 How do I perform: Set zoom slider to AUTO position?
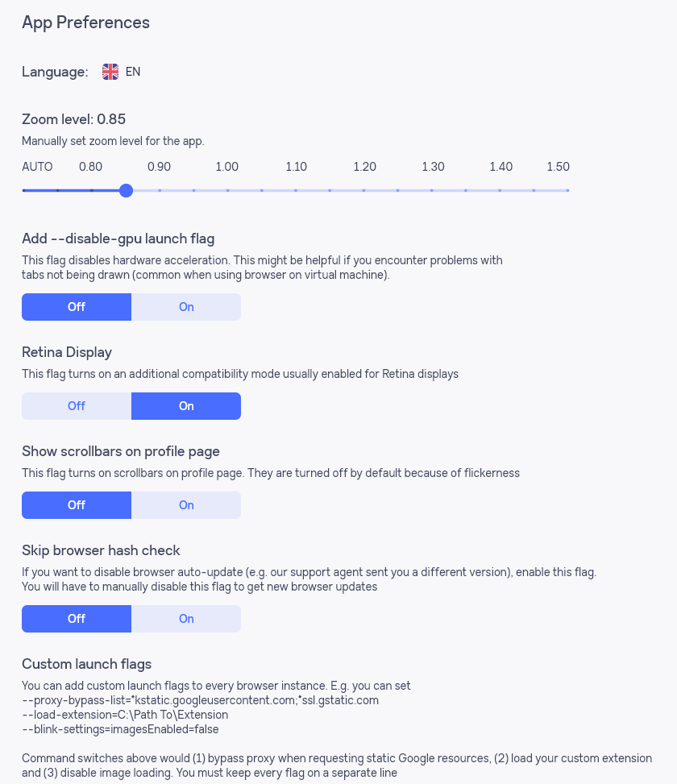click(24, 190)
